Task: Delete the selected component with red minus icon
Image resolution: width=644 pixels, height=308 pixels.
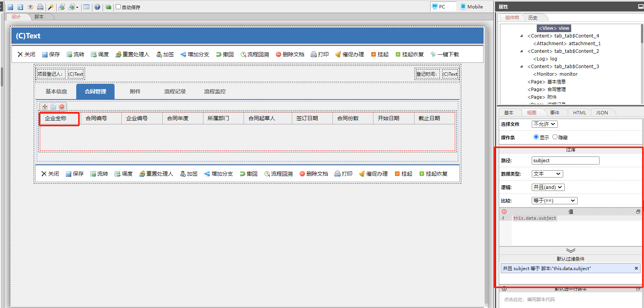Action: coord(62,106)
